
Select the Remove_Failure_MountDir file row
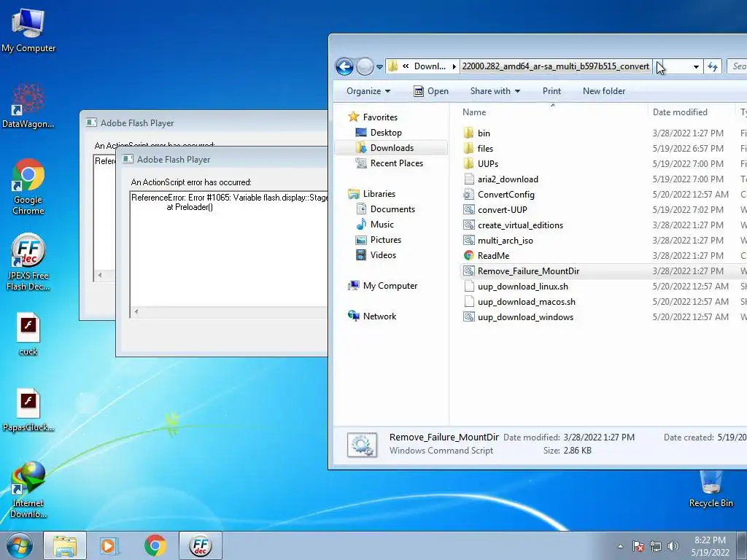click(603, 271)
